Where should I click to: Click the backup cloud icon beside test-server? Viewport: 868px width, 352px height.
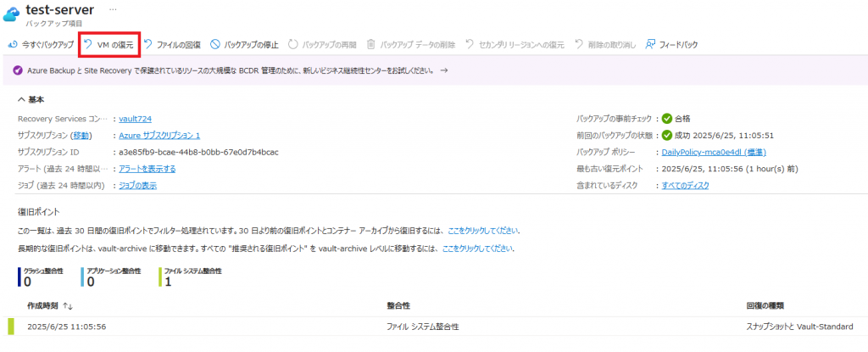[11, 14]
